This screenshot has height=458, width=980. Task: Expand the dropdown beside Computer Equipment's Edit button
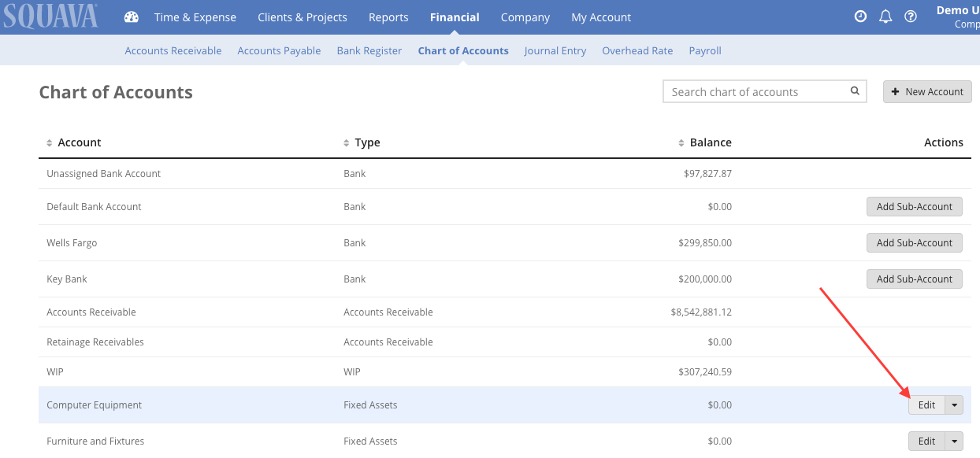954,404
